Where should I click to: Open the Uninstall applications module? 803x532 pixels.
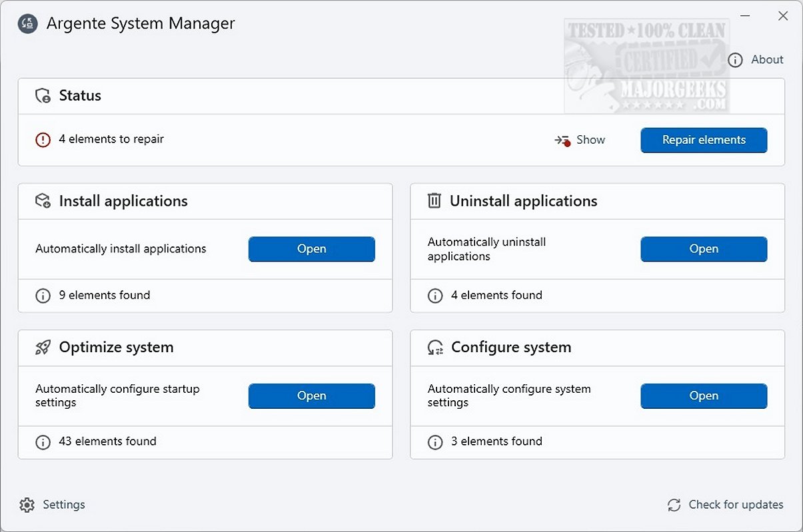pyautogui.click(x=704, y=249)
